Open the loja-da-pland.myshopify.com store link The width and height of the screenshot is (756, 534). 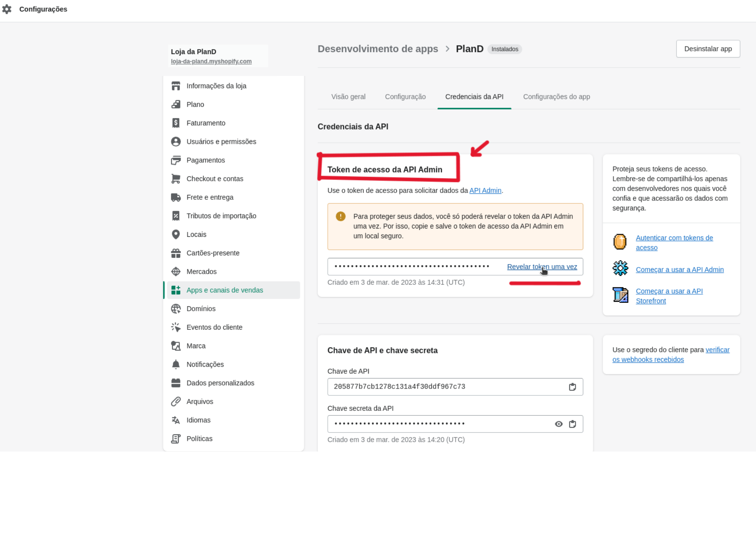[x=211, y=61]
